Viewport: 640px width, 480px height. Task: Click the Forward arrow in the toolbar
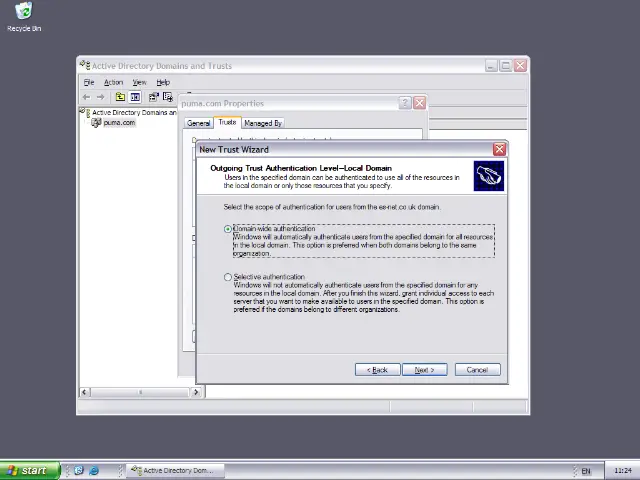[x=100, y=97]
